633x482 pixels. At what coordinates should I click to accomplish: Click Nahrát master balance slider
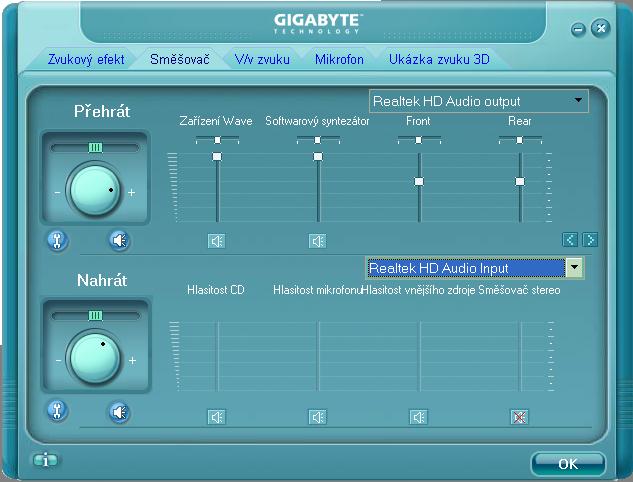[x=95, y=316]
